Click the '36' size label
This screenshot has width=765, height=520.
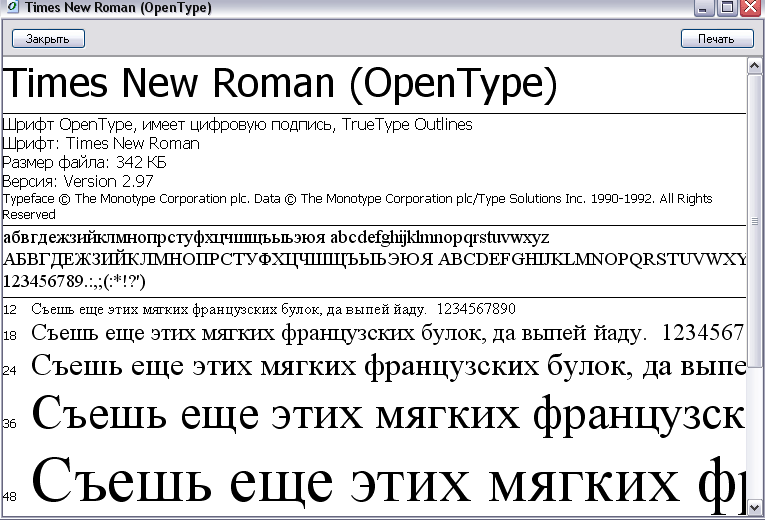9,423
